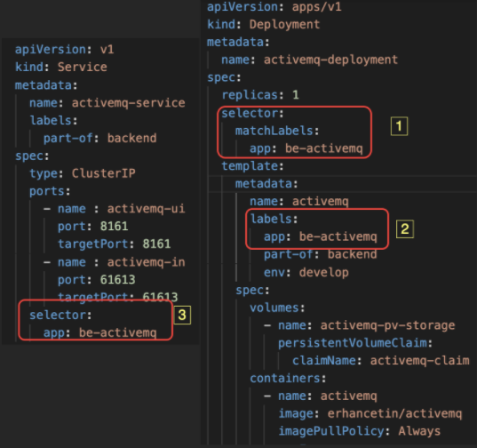Select the 'ports:' key in the Service spec
Screen dimensions: 477x448
point(50,191)
